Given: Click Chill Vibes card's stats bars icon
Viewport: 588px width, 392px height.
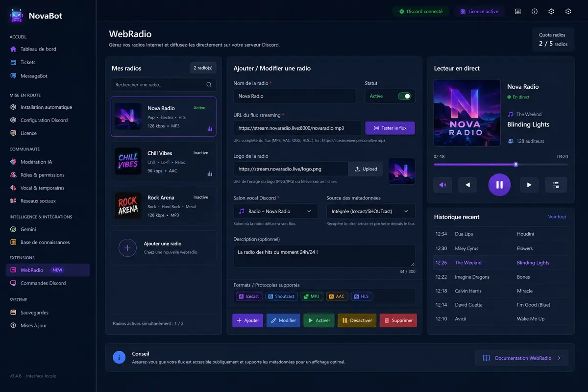Looking at the screenshot, I should [210, 173].
